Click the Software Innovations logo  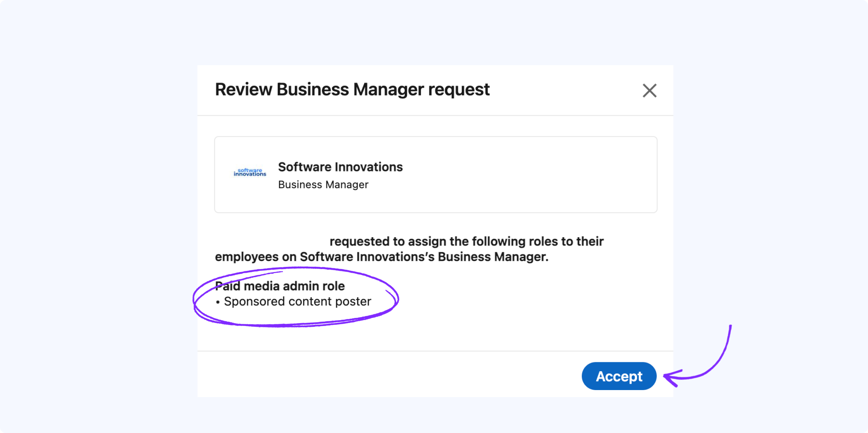pos(250,172)
